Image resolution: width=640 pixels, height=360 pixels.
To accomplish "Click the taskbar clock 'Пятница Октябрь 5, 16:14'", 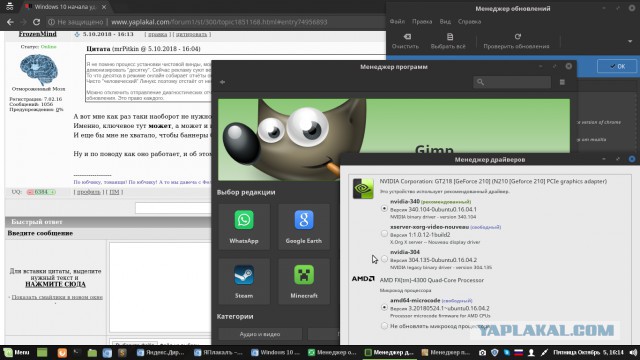I will click(588, 352).
